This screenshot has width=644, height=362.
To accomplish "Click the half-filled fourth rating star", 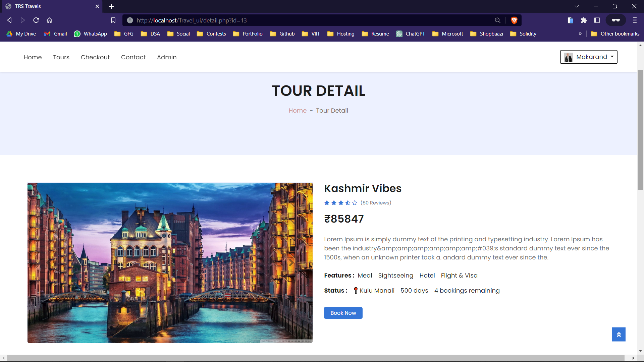I will click(x=348, y=203).
